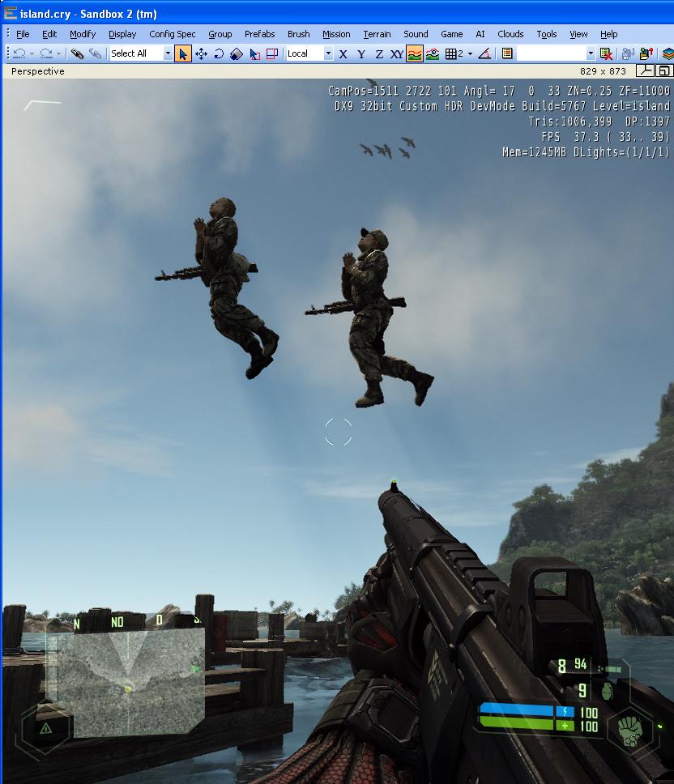Open the Prefabs menu

tap(259, 34)
